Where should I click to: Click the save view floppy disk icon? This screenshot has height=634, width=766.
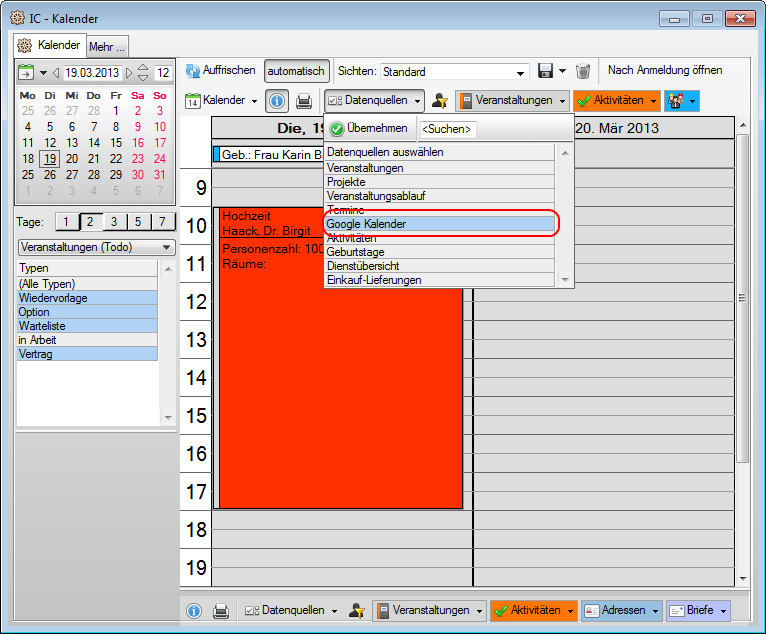(545, 71)
